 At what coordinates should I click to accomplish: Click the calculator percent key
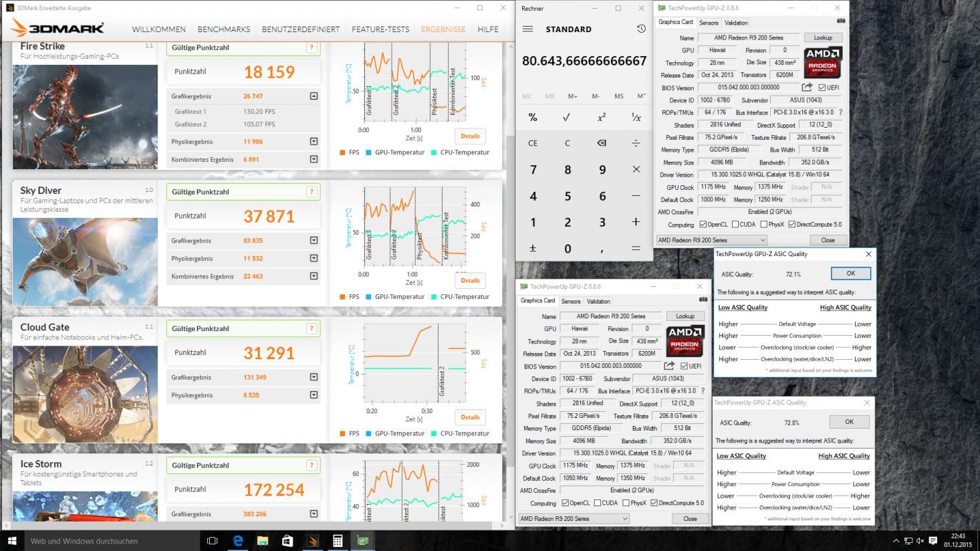533,117
